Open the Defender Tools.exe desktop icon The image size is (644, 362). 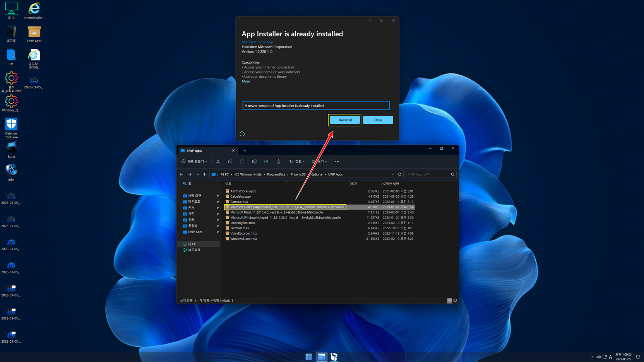tap(11, 128)
